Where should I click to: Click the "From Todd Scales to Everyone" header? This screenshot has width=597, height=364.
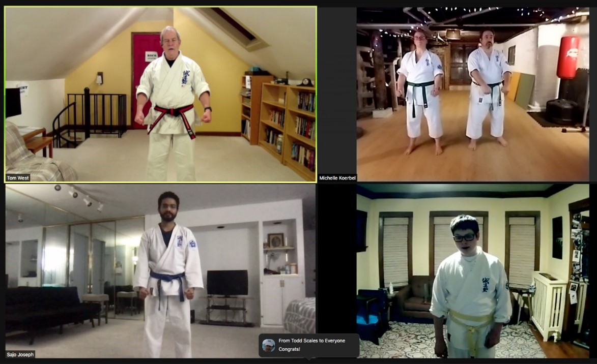(311, 341)
